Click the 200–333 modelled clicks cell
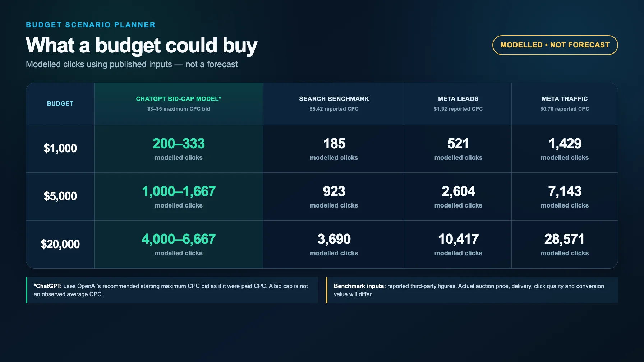 [179, 148]
